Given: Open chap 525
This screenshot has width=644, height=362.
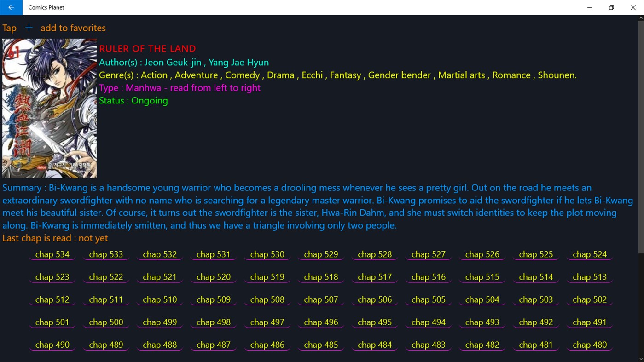Looking at the screenshot, I should tap(536, 254).
